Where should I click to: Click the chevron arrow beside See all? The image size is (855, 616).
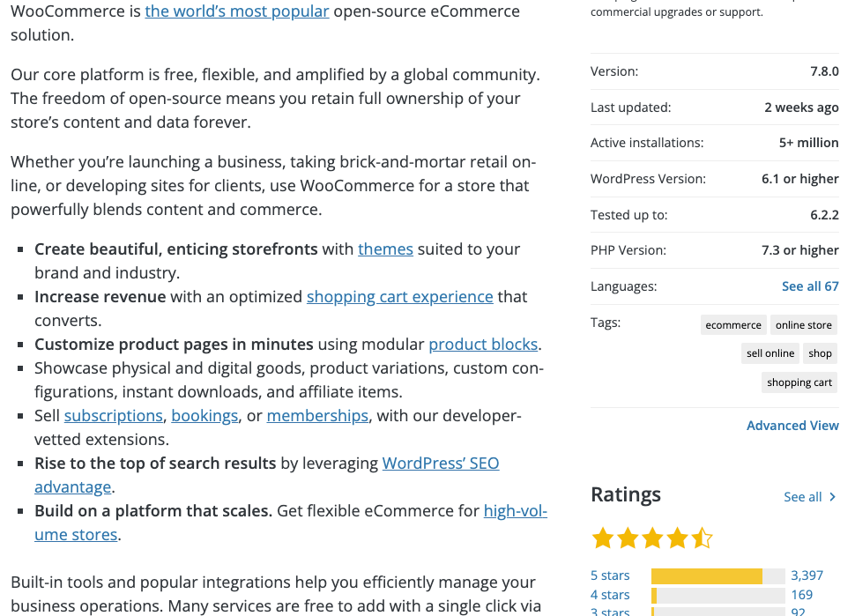[x=833, y=496]
